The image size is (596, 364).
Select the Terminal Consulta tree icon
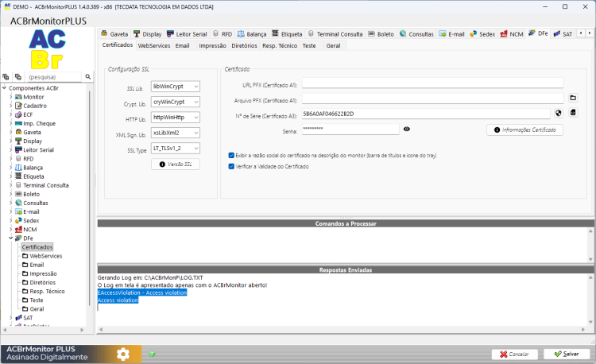(x=18, y=185)
